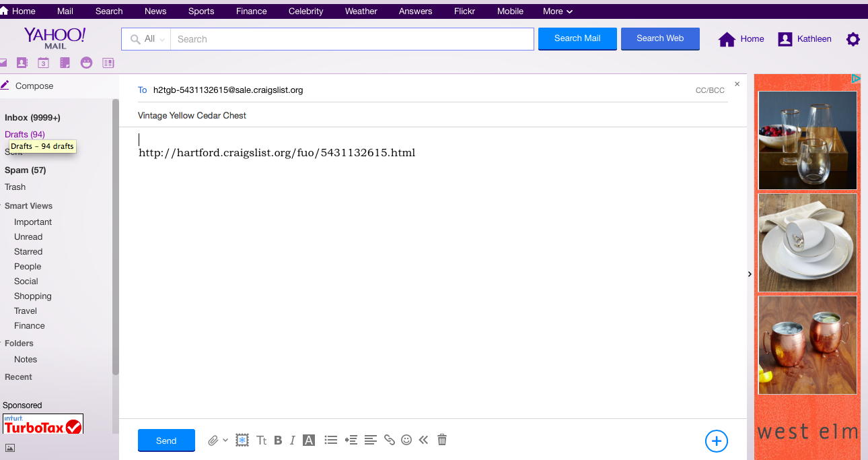868x460 pixels.
Task: Click the blue plus circle button
Action: click(717, 441)
